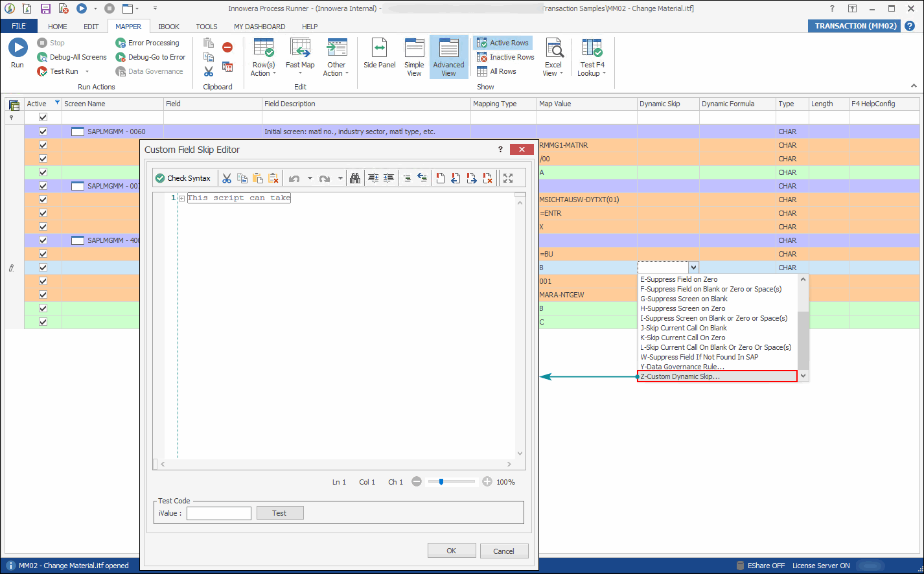Click the fullscreen expand icon in editor toolbar

click(508, 178)
